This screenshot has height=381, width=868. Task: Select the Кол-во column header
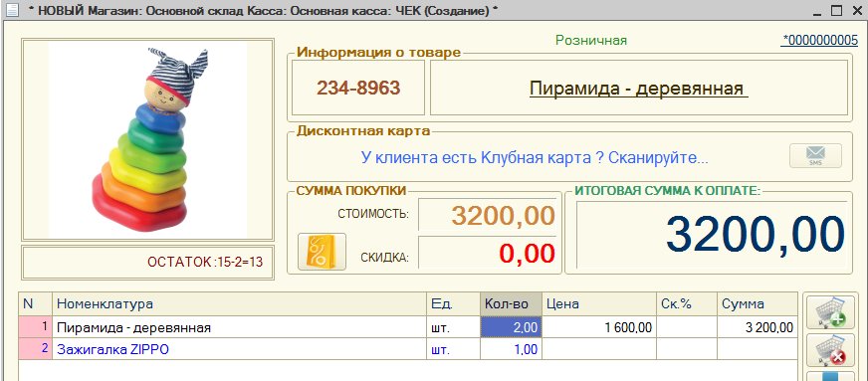pos(511,304)
